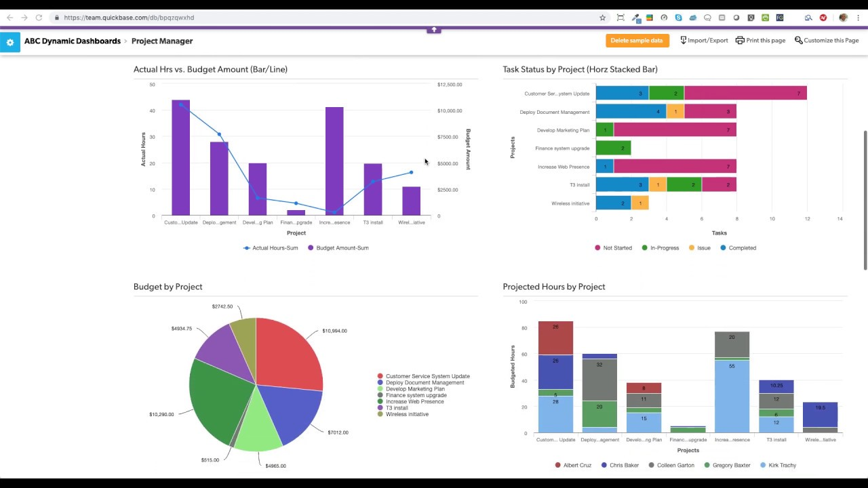Click the page vertical scrollbar
The width and height of the screenshot is (868, 488).
point(865,200)
